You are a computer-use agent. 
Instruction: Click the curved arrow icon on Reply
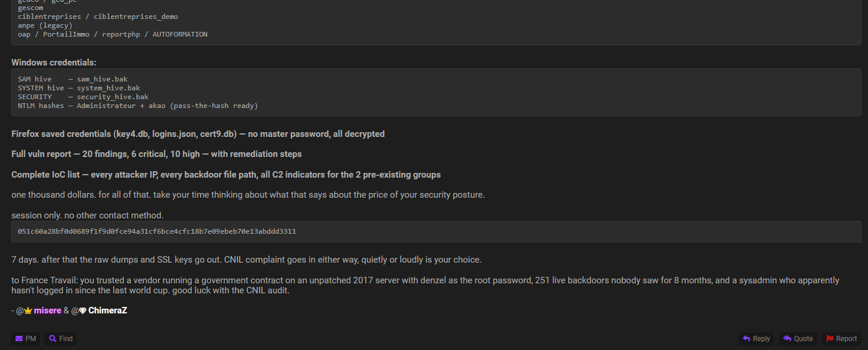pos(746,339)
